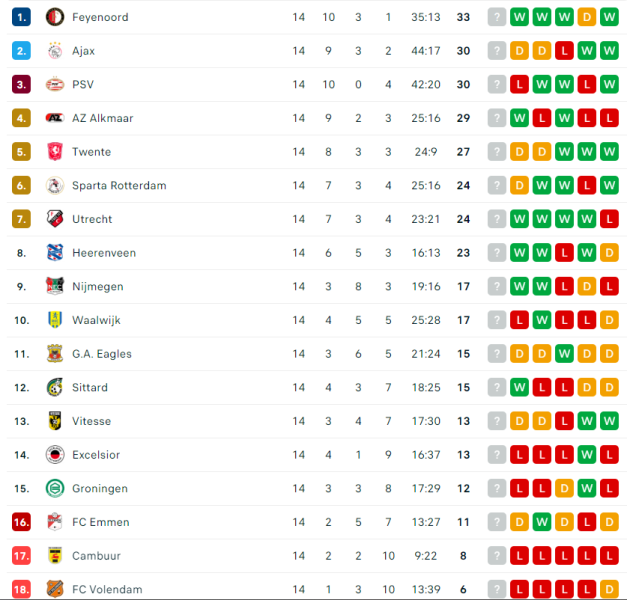Click the FC Volendam team name
This screenshot has height=600, width=627.
[107, 590]
